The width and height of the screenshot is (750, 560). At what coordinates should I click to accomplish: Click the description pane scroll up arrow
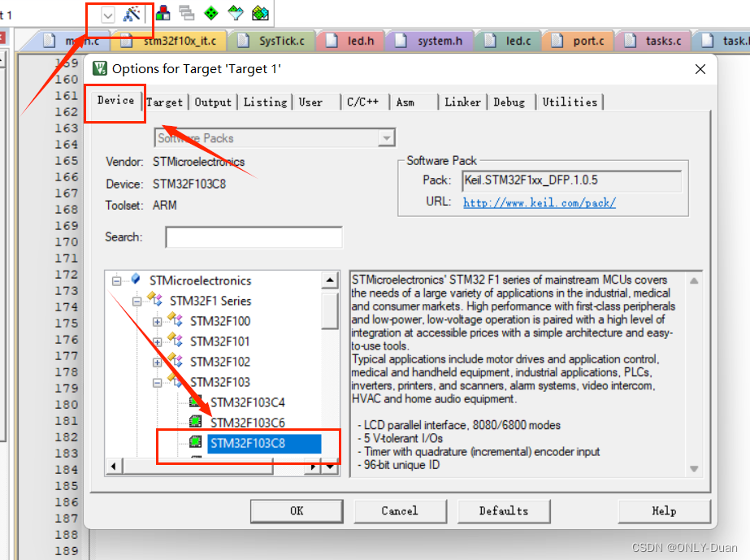(x=694, y=281)
